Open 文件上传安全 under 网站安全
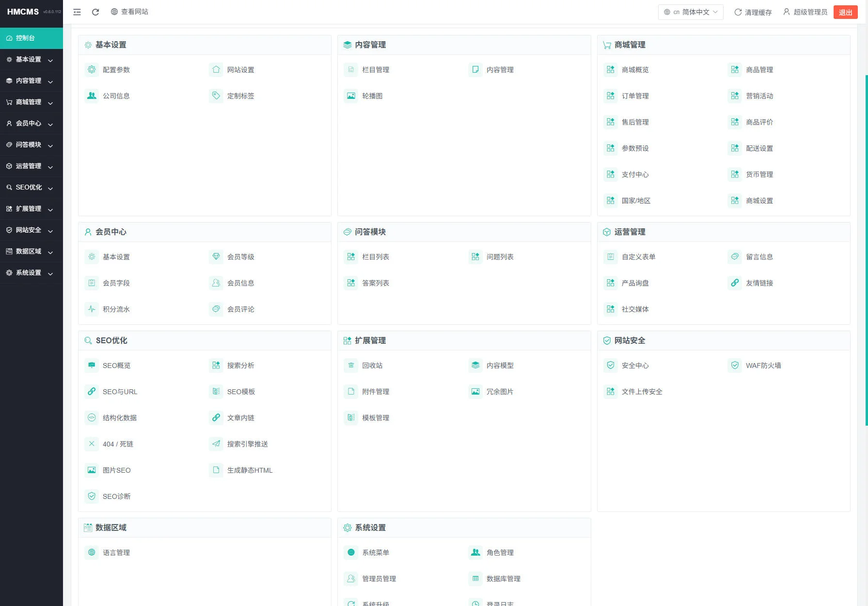Image resolution: width=868 pixels, height=606 pixels. [x=642, y=392]
